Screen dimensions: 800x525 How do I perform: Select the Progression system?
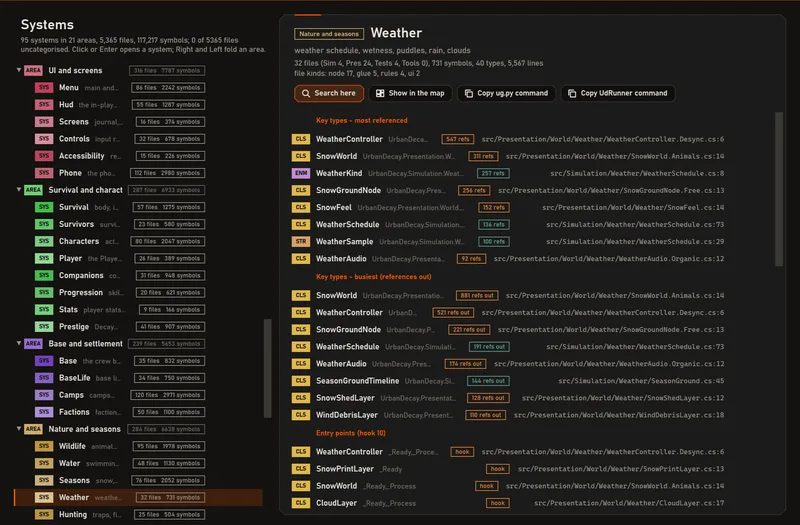point(138,292)
